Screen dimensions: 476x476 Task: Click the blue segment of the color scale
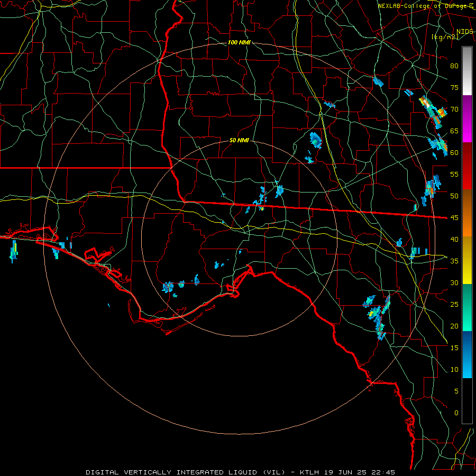(467, 354)
